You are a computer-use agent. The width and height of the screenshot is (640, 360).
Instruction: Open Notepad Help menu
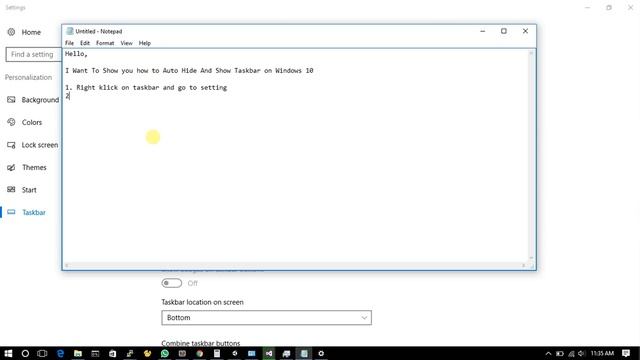(x=144, y=43)
